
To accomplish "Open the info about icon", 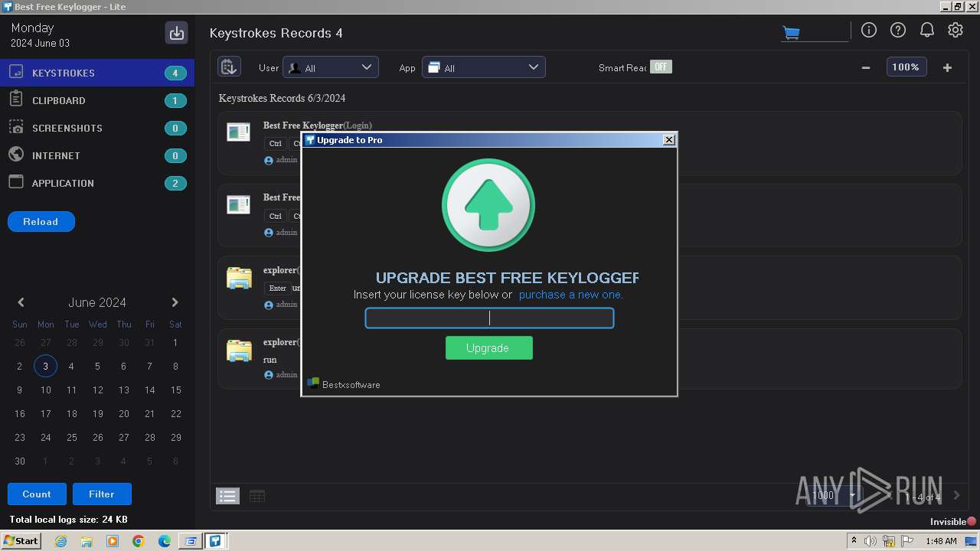I will [868, 30].
